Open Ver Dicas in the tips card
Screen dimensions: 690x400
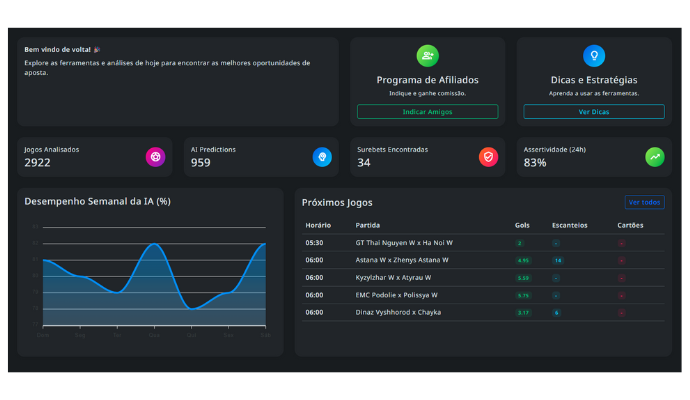tap(594, 112)
